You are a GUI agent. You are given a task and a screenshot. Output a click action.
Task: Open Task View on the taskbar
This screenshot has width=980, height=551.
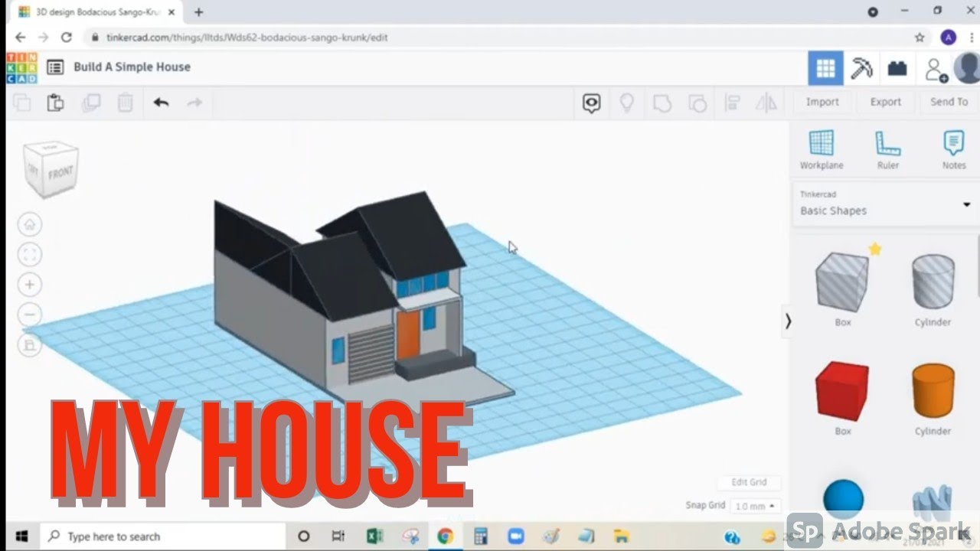tap(338, 536)
